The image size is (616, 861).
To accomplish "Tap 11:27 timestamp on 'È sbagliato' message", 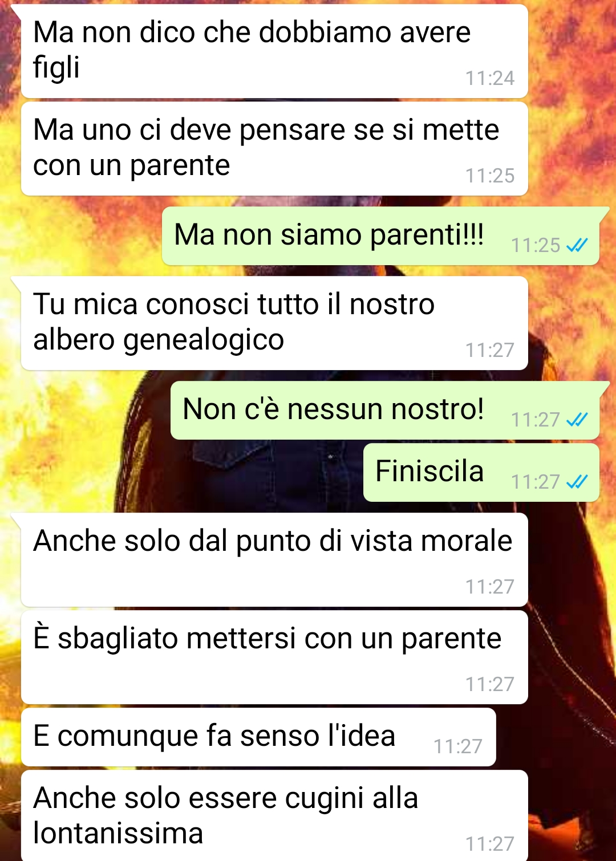I will point(490,684).
